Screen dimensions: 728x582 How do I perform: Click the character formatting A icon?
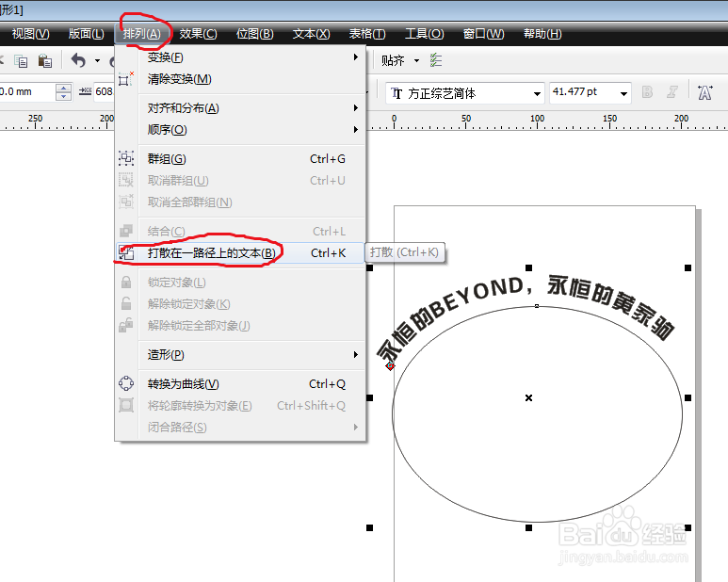(704, 92)
